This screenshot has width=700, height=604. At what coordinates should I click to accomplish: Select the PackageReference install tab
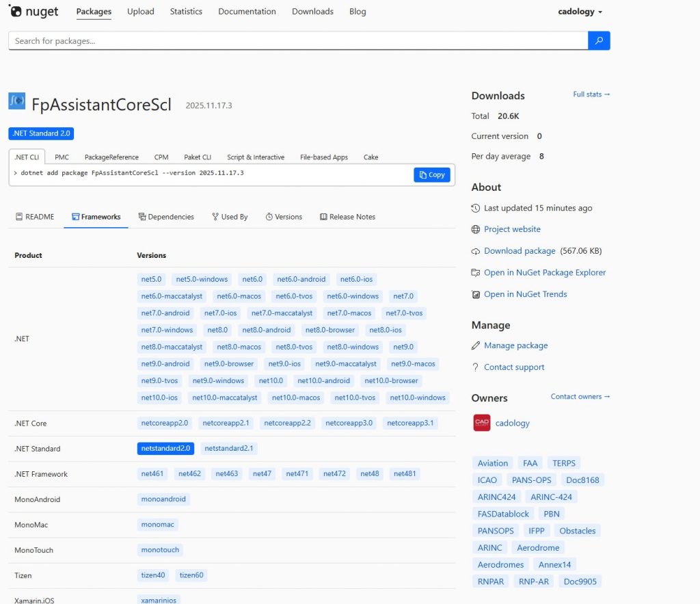tap(111, 157)
